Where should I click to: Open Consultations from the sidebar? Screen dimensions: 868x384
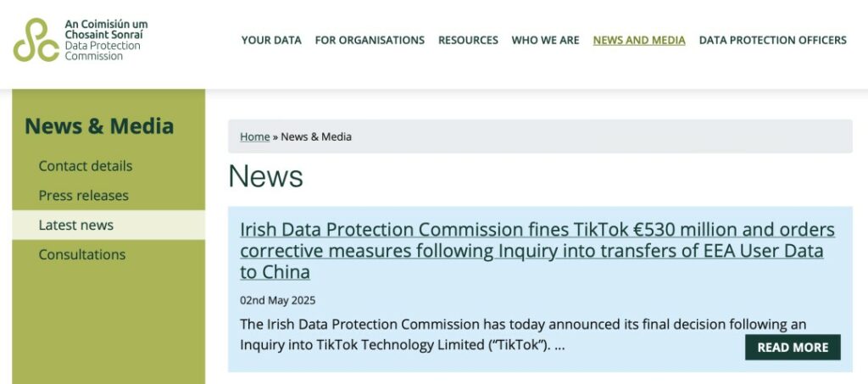tap(82, 254)
